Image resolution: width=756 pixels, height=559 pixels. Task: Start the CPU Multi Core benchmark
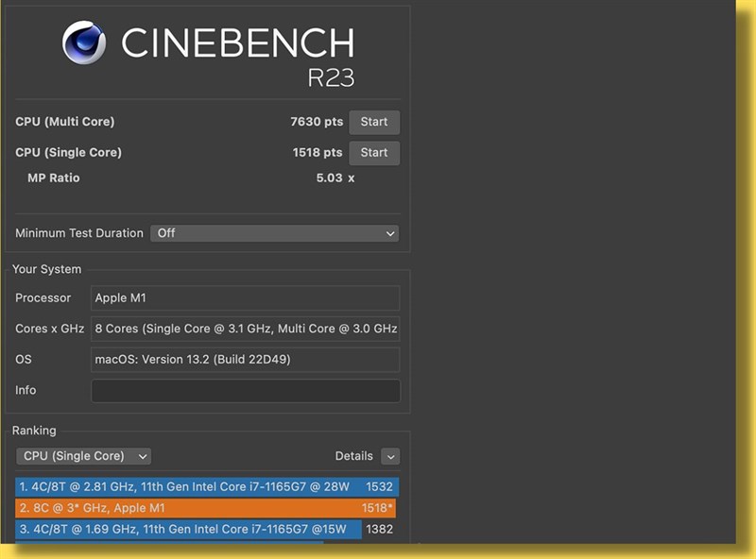point(374,122)
